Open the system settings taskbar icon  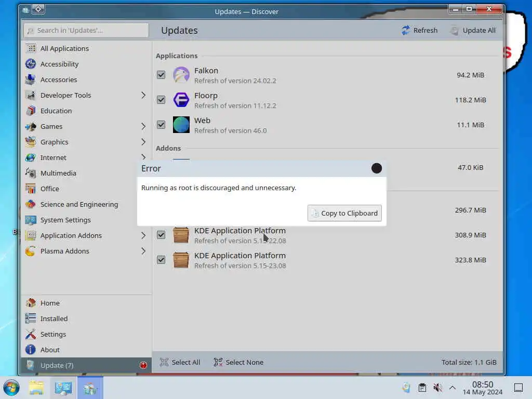pos(63,388)
